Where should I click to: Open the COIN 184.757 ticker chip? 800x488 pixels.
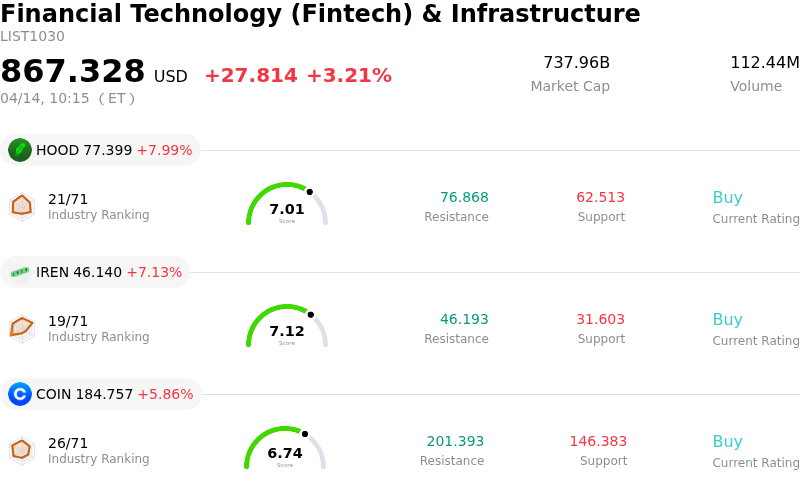tap(102, 394)
